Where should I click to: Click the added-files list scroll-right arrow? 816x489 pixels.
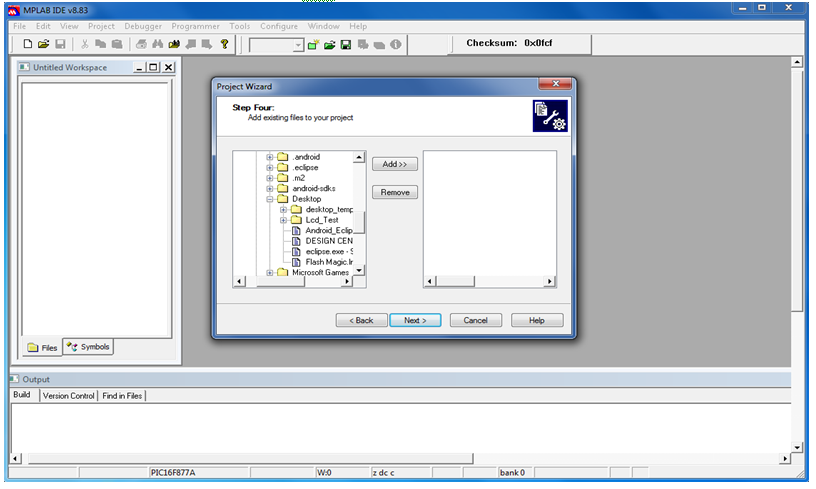click(x=549, y=281)
